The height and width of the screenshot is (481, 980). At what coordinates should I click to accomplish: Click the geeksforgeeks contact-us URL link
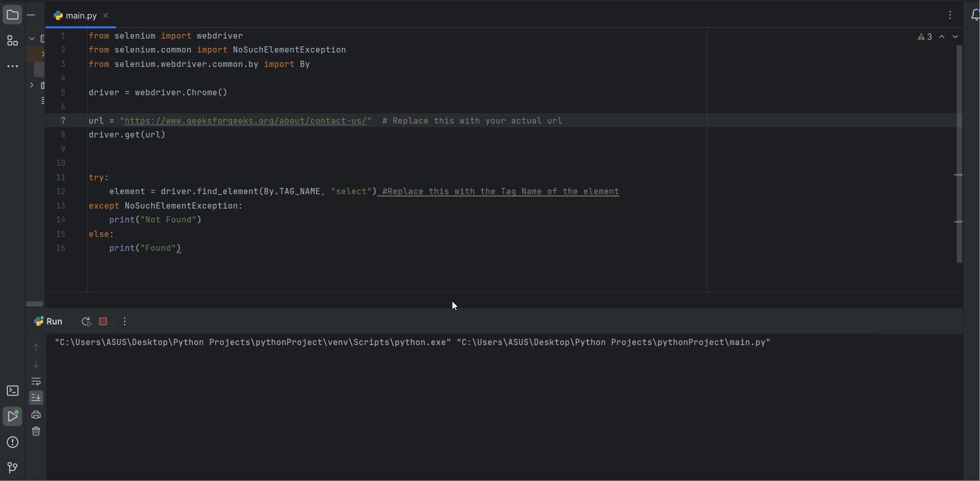[245, 121]
